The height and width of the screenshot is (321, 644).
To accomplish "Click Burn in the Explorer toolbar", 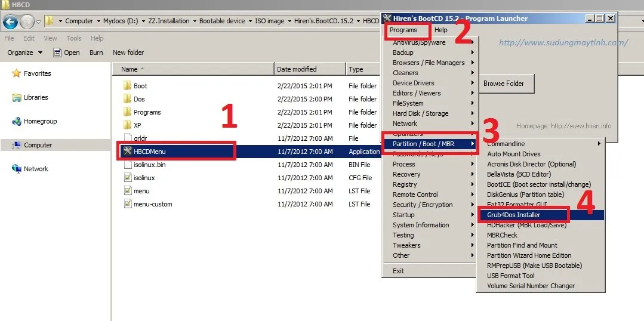I will click(x=96, y=53).
